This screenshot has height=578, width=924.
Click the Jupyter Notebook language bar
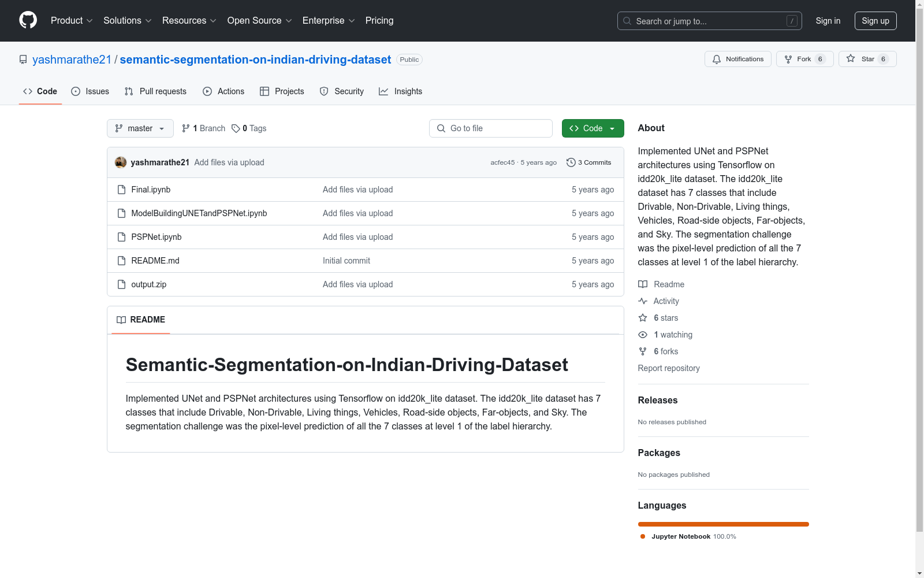(x=724, y=524)
